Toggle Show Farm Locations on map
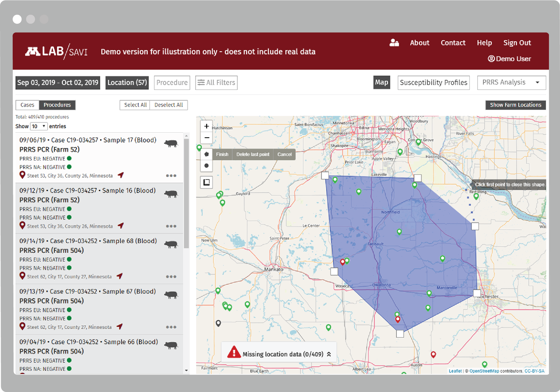Screen dimensions: 560x392 (515, 105)
